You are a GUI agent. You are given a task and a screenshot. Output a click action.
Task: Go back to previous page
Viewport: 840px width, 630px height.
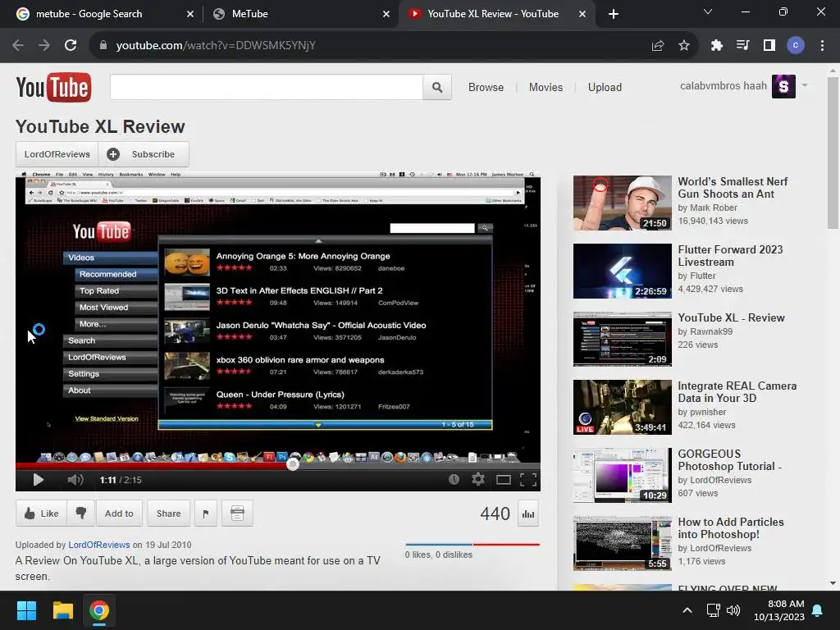click(x=18, y=46)
